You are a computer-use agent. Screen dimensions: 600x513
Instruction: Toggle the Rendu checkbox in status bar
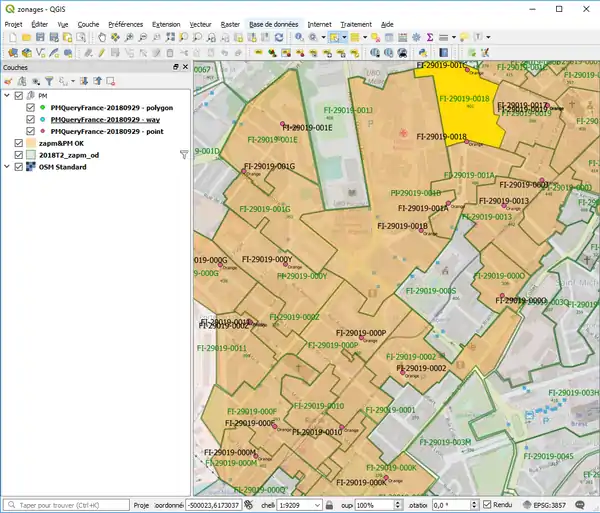(486, 505)
